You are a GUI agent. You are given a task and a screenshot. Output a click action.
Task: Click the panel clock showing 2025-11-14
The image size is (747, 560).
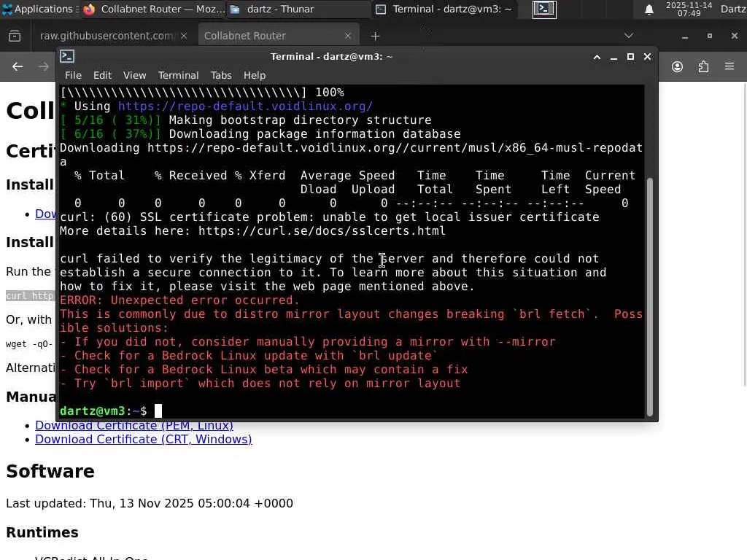(689, 9)
